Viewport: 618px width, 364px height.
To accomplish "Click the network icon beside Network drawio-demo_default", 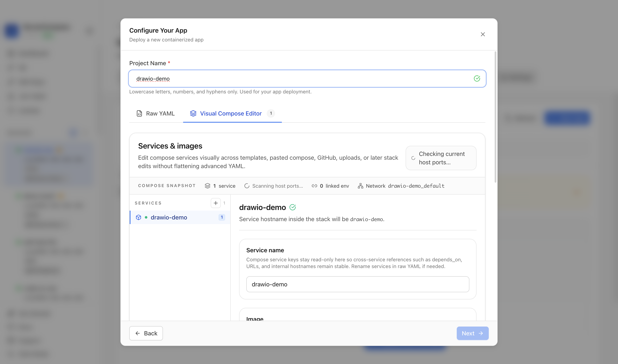I will click(x=360, y=186).
